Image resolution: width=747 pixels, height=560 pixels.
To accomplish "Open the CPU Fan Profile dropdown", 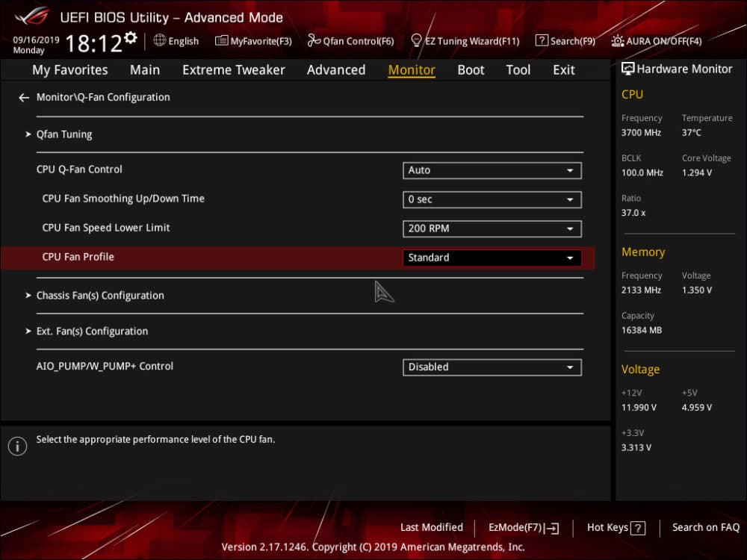I will click(x=492, y=258).
